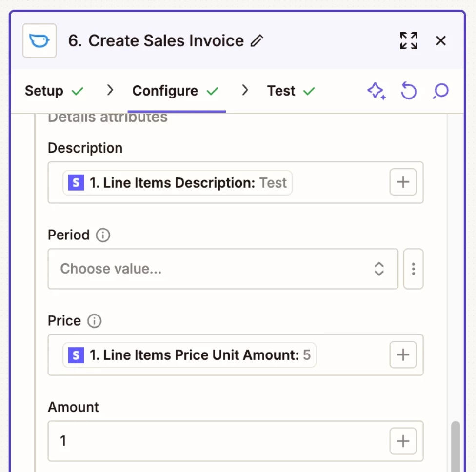Click the "Description" field label

tap(85, 148)
